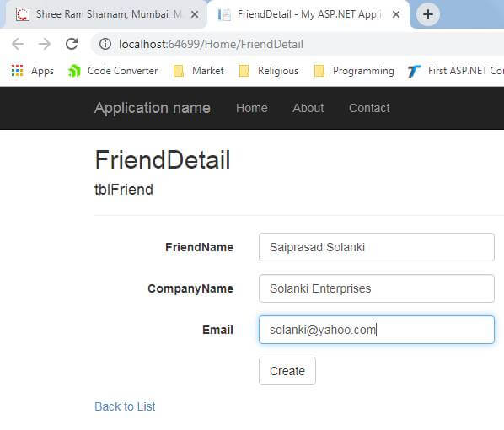Close the Shree Ram Sharnam tab

(195, 14)
